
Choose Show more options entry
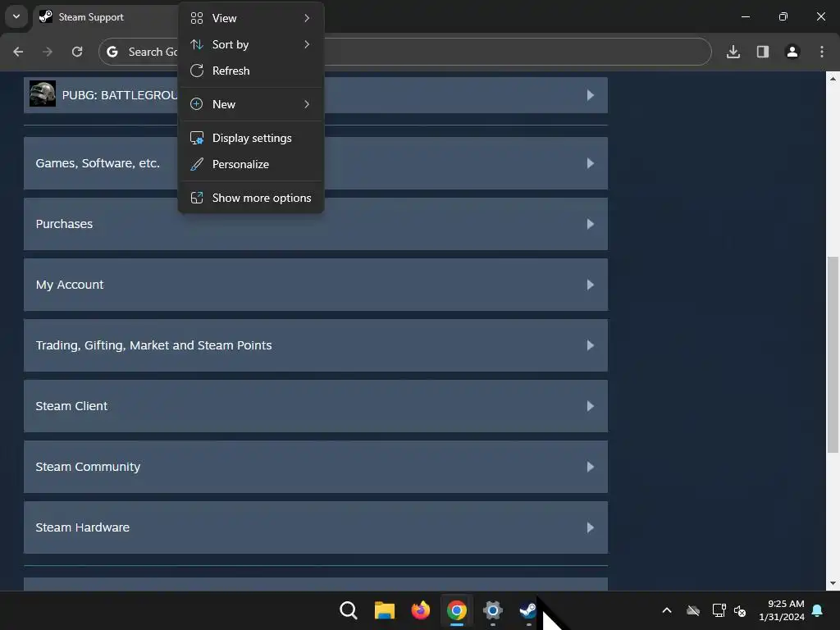(251, 198)
